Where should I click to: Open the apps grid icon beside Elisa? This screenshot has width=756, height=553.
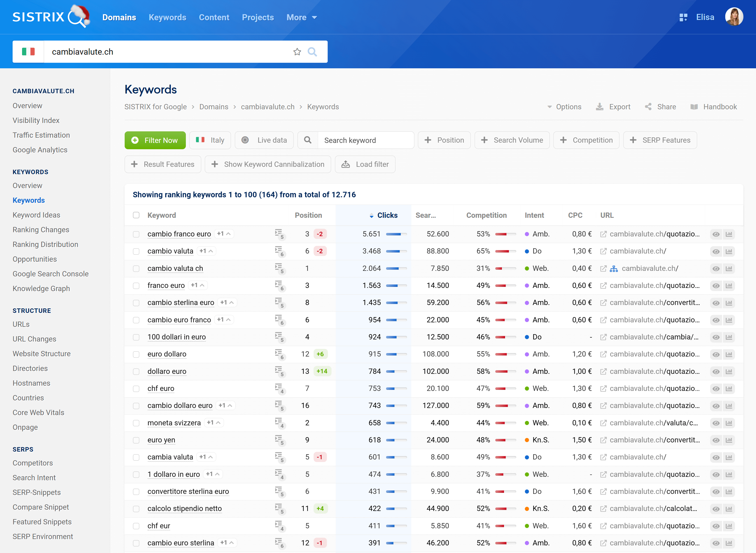tap(683, 17)
